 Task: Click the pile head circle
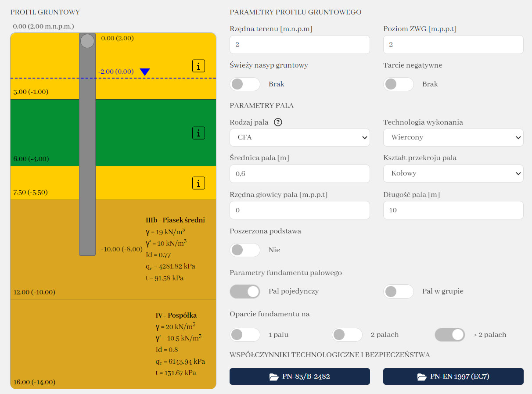pyautogui.click(x=87, y=41)
